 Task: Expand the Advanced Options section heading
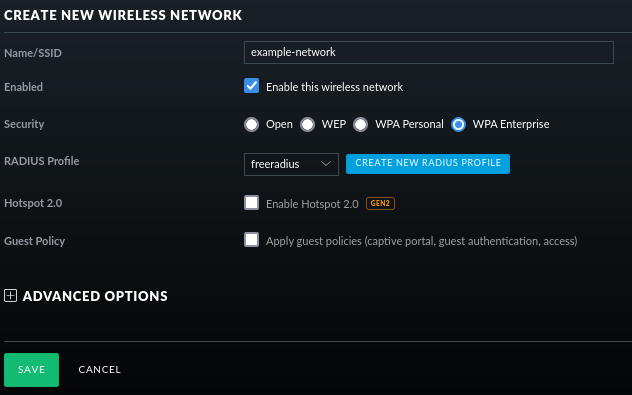pos(95,296)
